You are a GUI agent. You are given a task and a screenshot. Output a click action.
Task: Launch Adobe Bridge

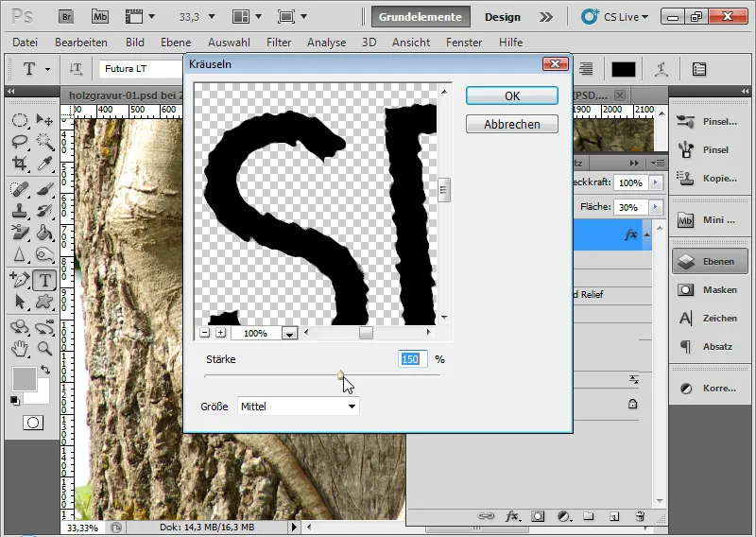coord(66,17)
